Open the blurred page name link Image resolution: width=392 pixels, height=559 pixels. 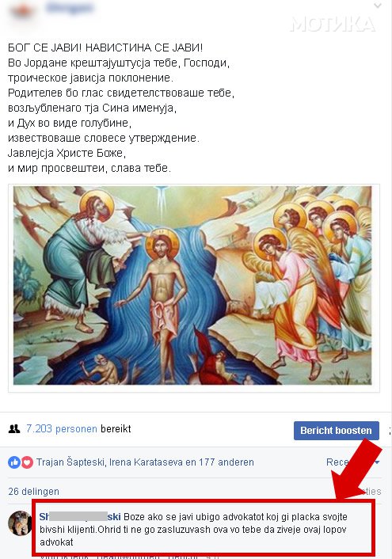(70, 7)
